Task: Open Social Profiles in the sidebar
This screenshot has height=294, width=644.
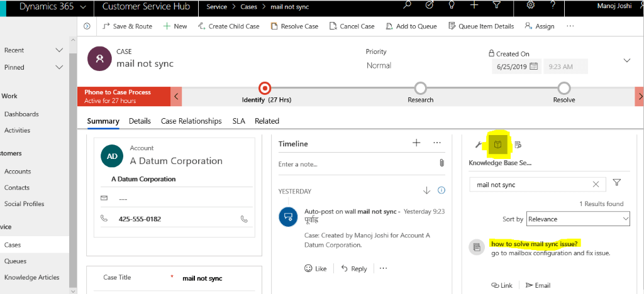Action: point(25,204)
